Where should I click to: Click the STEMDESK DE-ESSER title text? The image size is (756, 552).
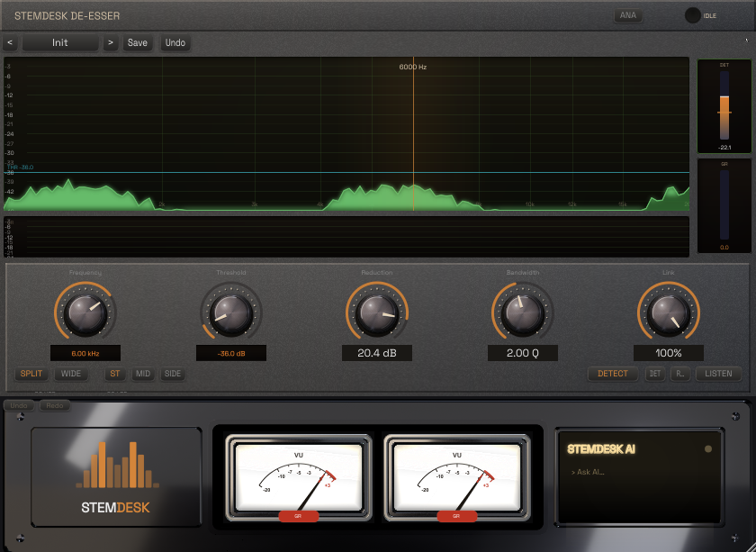pyautogui.click(x=67, y=16)
